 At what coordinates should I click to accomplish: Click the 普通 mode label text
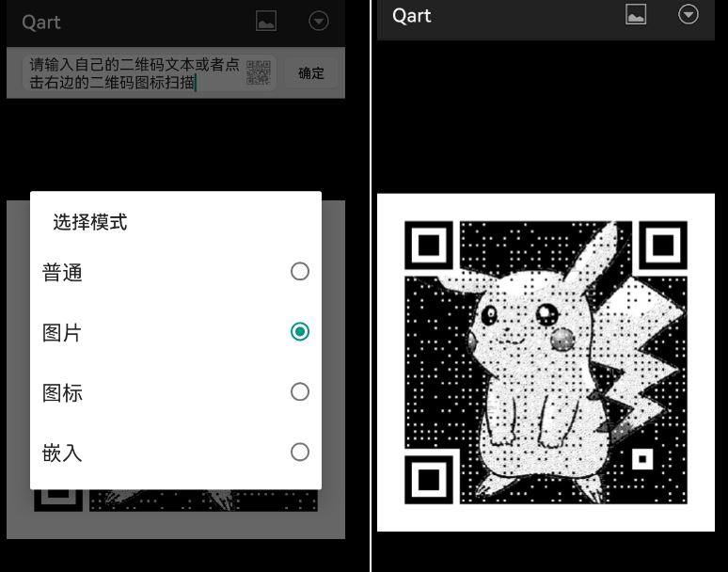tap(63, 273)
